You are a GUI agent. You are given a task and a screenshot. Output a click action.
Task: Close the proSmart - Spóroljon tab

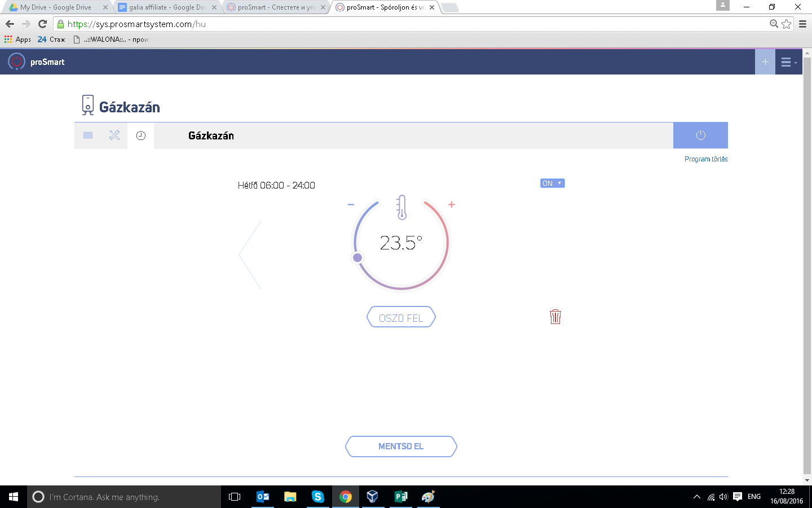coord(432,7)
